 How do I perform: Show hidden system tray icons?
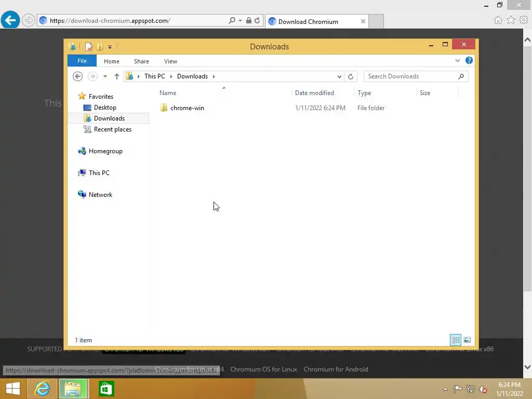pos(445,389)
